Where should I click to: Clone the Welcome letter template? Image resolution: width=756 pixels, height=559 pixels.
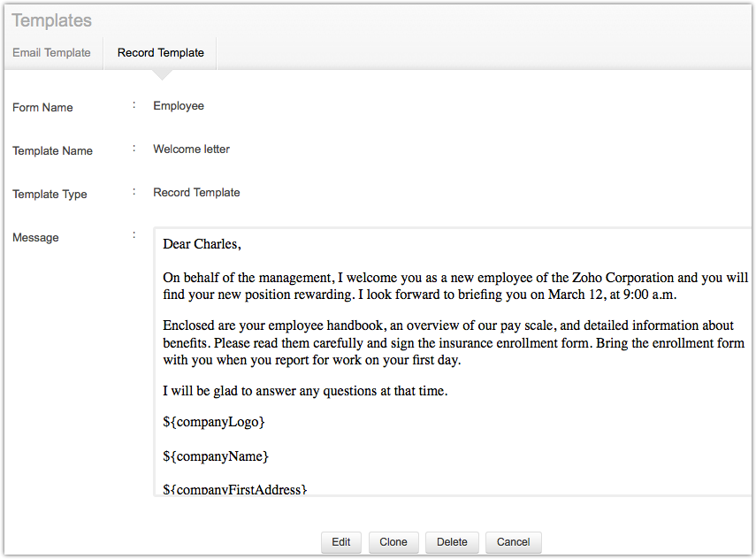[x=393, y=542]
